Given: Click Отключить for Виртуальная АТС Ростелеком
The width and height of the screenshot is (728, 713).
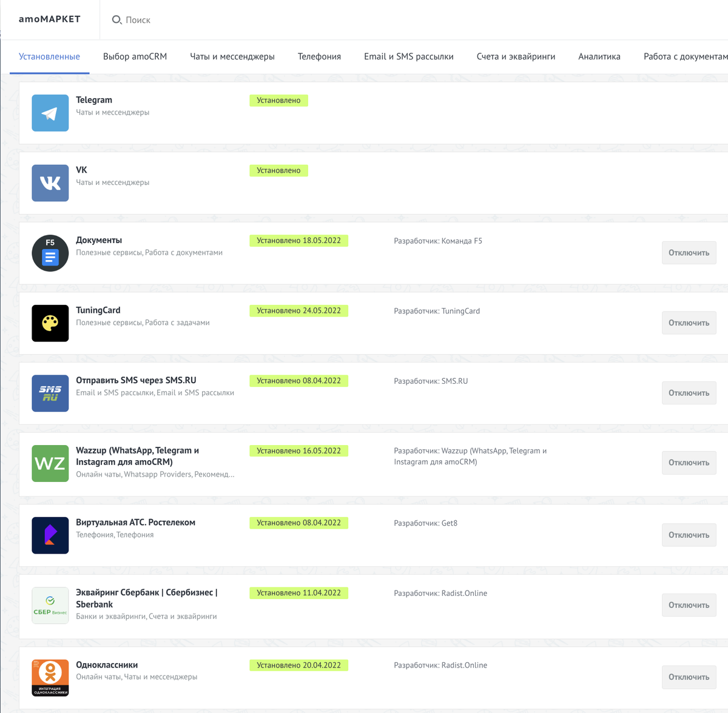Looking at the screenshot, I should tap(689, 535).
